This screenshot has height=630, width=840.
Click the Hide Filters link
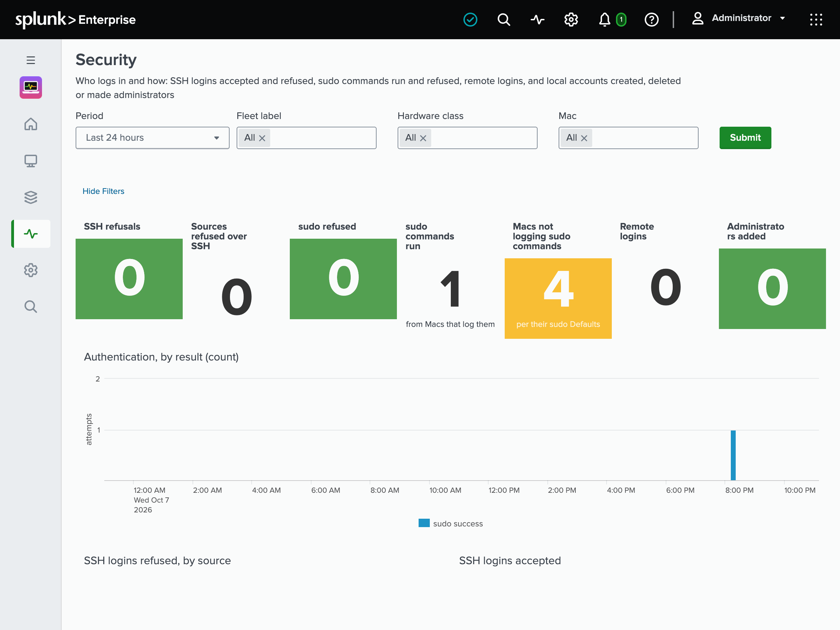(x=103, y=191)
